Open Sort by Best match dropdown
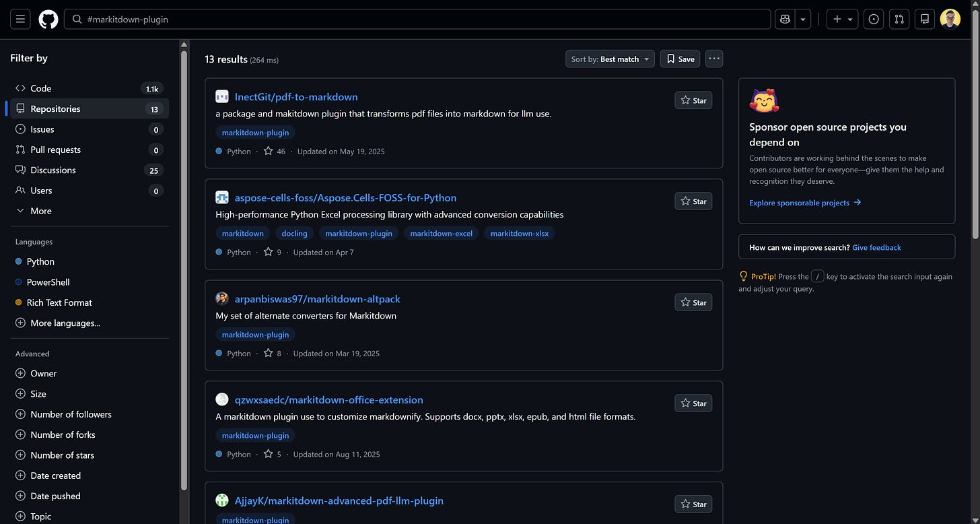Screen dimensions: 980x524 (610, 59)
